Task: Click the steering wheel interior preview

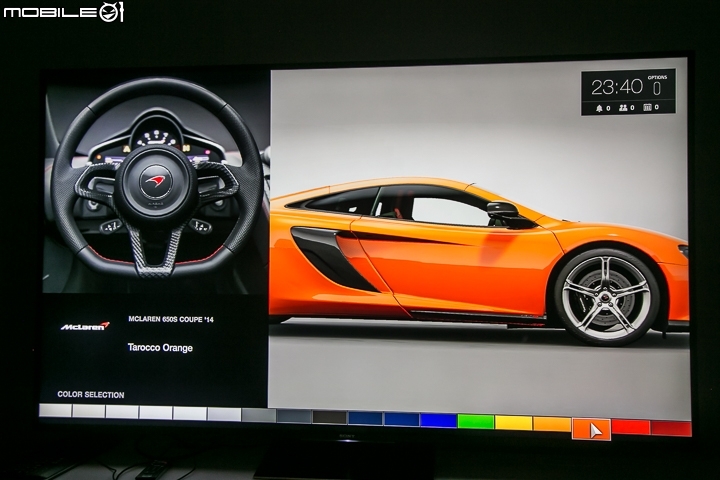Action: [x=156, y=181]
